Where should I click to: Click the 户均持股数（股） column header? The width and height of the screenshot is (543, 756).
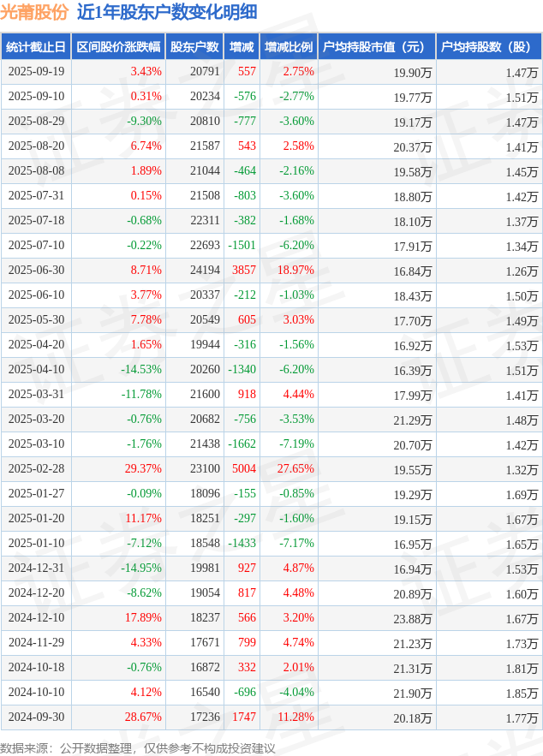pyautogui.click(x=488, y=47)
